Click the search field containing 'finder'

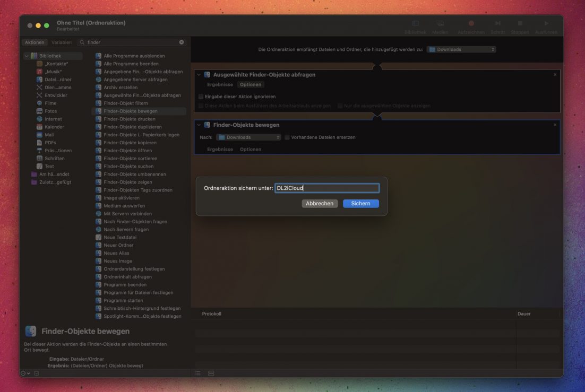[132, 42]
